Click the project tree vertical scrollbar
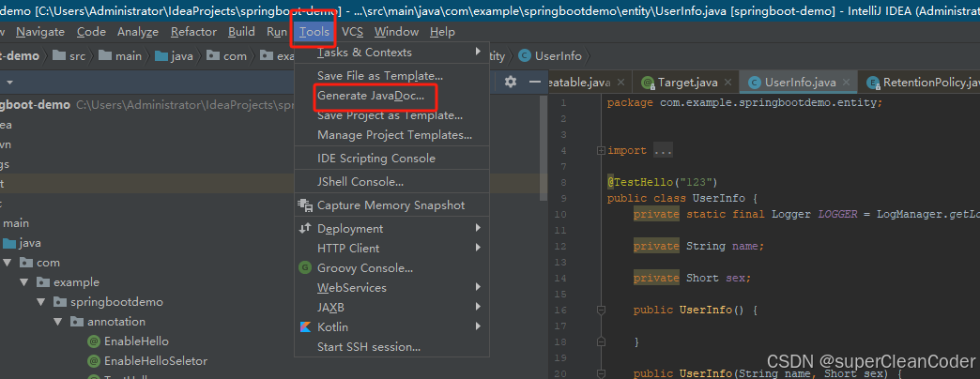 pos(544,148)
